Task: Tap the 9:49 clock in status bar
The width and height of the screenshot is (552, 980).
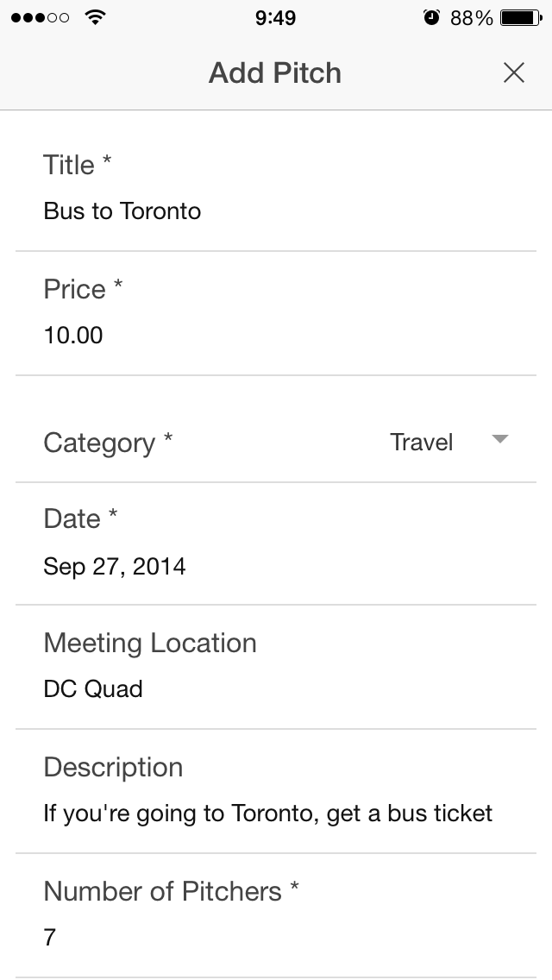Action: 276,17
